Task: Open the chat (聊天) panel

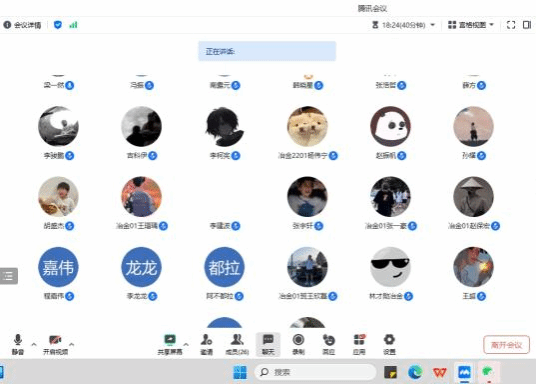Action: tap(268, 344)
